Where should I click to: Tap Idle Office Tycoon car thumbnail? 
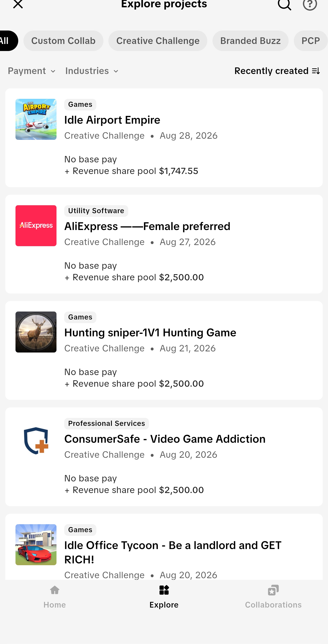point(36,544)
